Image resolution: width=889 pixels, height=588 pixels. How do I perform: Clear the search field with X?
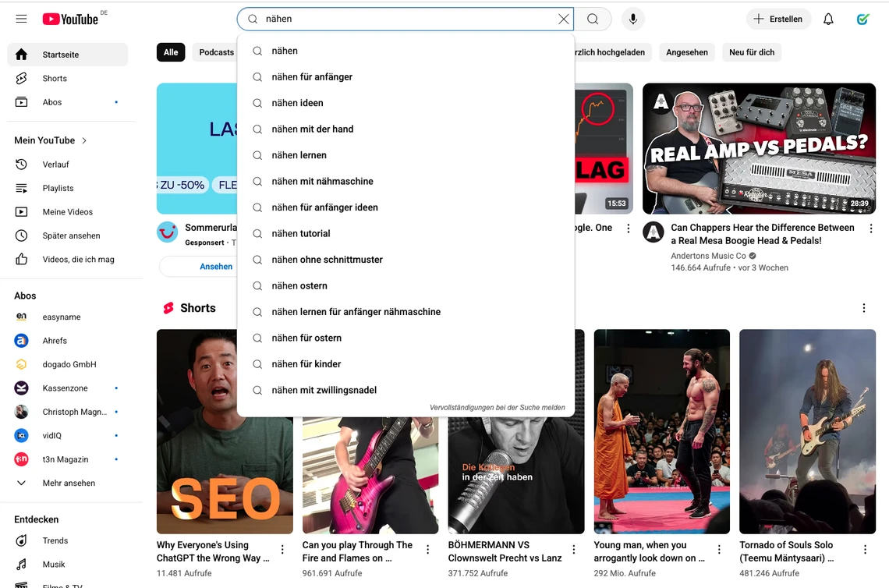[x=563, y=19]
